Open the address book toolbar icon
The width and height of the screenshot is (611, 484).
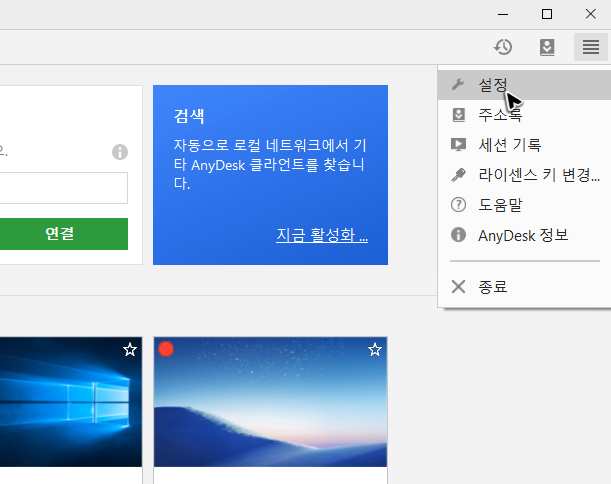[547, 47]
